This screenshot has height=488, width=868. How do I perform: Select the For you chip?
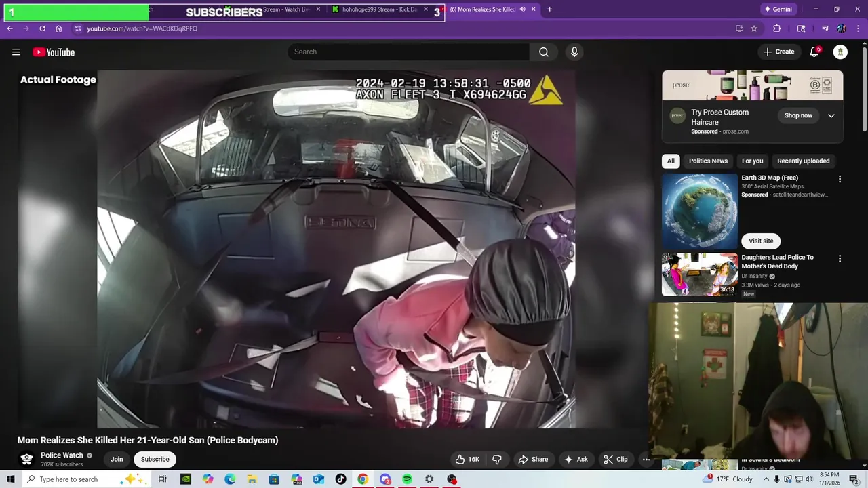pos(752,161)
